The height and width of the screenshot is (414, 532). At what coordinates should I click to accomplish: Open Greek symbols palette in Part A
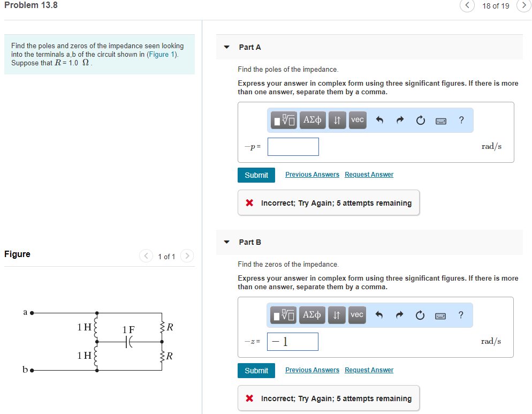pyautogui.click(x=312, y=120)
